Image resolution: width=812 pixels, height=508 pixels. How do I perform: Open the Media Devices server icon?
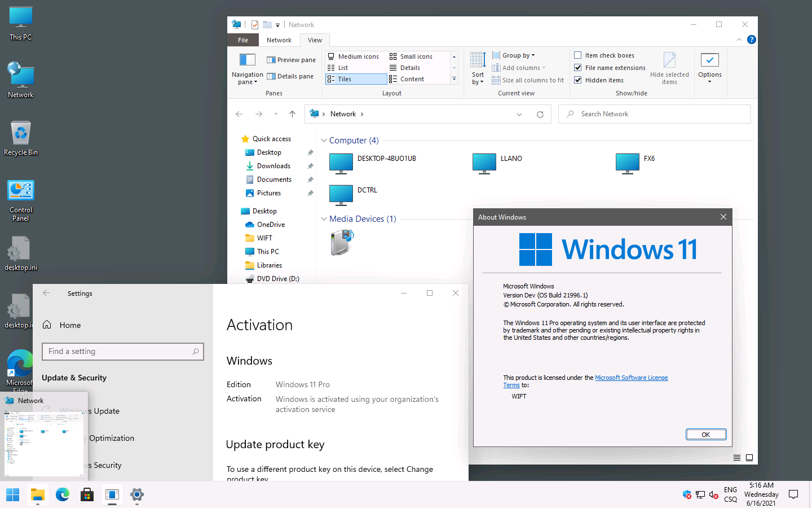(341, 243)
